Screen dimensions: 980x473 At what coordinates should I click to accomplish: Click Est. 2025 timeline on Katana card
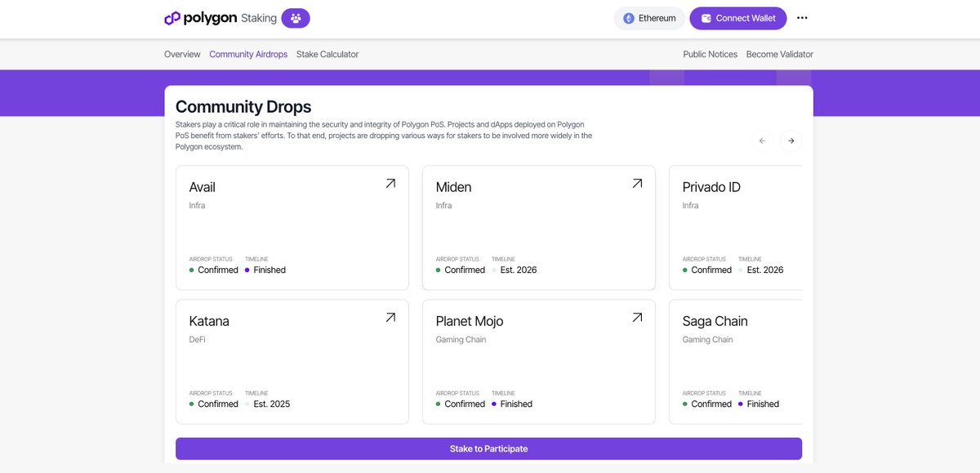point(268,404)
